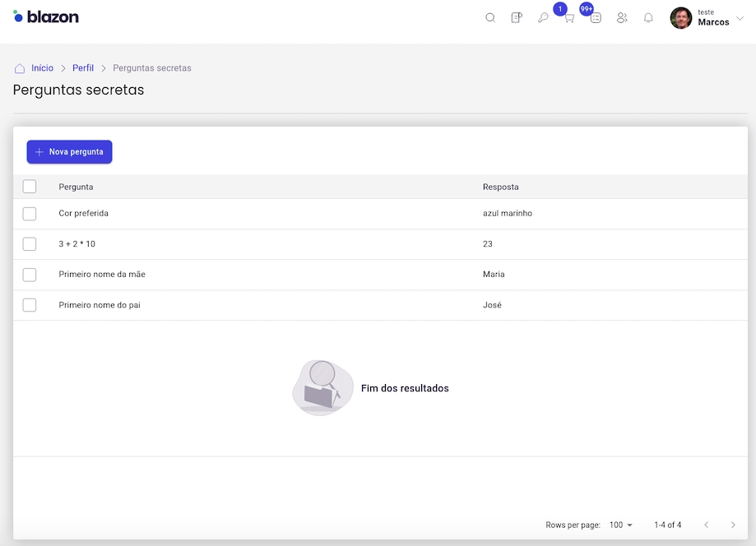Image resolution: width=756 pixels, height=546 pixels.
Task: Click the home icon in breadcrumb
Action: tap(20, 68)
